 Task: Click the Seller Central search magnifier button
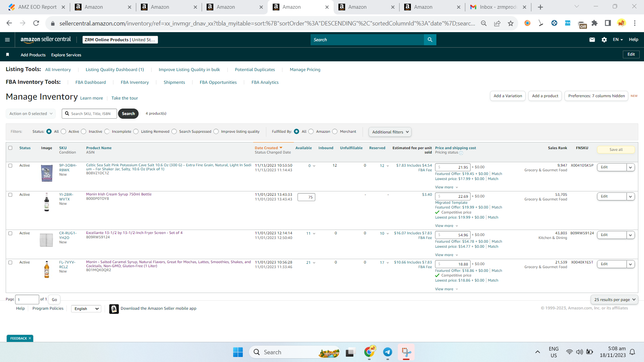[x=430, y=40]
